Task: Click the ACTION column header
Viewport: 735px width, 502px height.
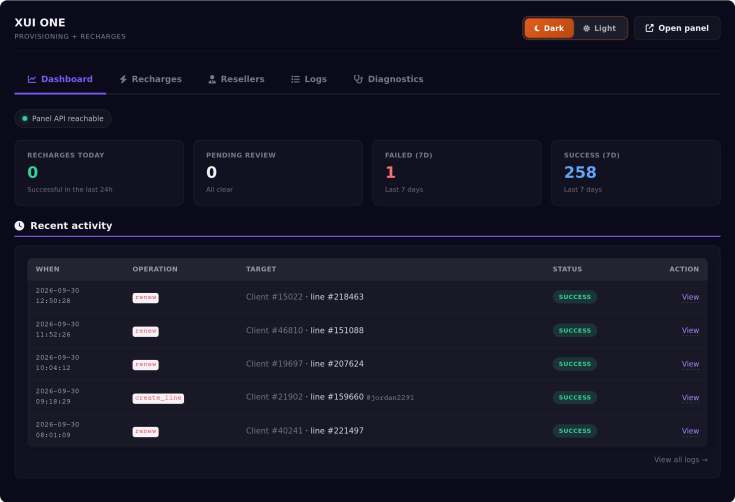Action: click(684, 270)
